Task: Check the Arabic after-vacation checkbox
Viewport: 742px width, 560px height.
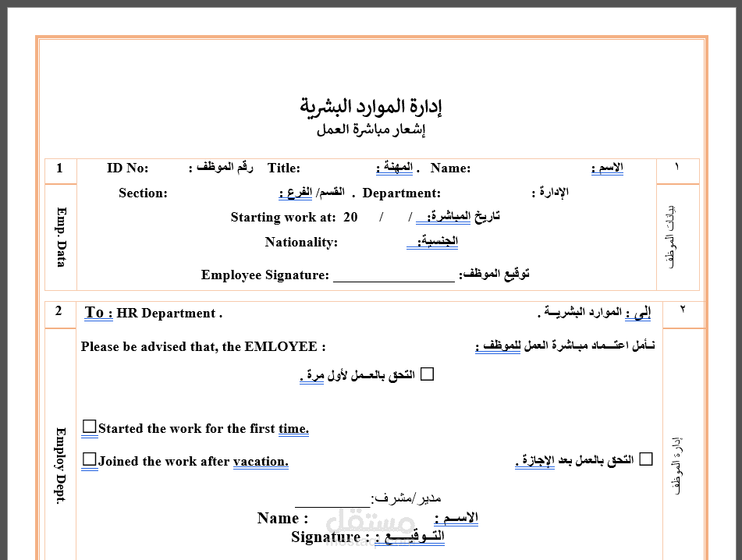Action: 646,459
